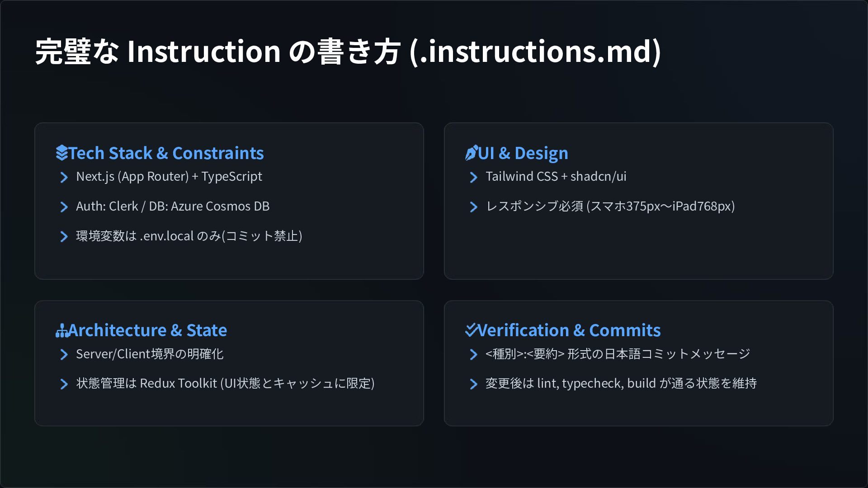The height and width of the screenshot is (488, 868).
Task: Click the chevron before <種別>:<要約> commit message line
Action: point(473,355)
